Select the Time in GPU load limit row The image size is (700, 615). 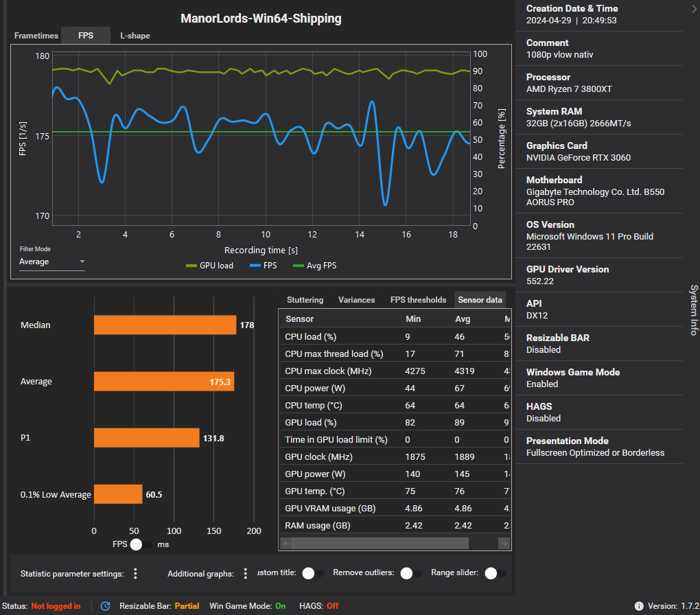pos(395,439)
